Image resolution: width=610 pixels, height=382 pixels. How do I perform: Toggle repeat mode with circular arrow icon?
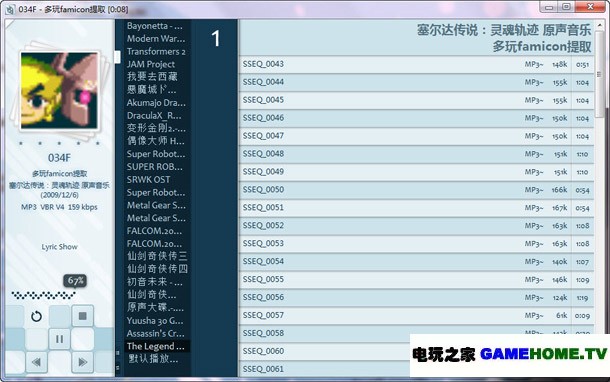[36, 316]
